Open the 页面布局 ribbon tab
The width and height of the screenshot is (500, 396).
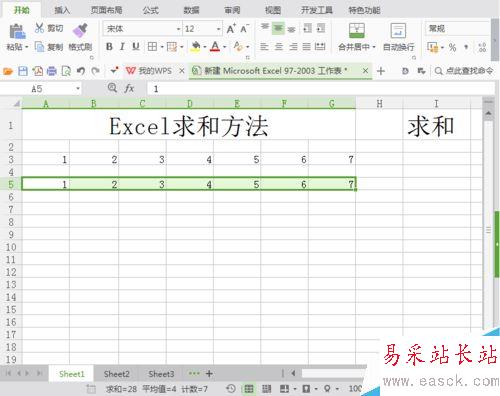click(x=106, y=10)
